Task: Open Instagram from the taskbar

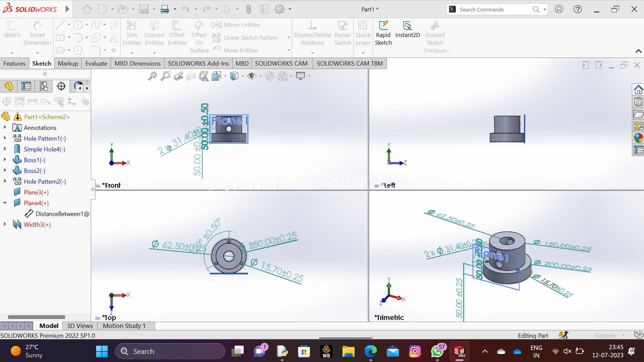Action: 415,351
